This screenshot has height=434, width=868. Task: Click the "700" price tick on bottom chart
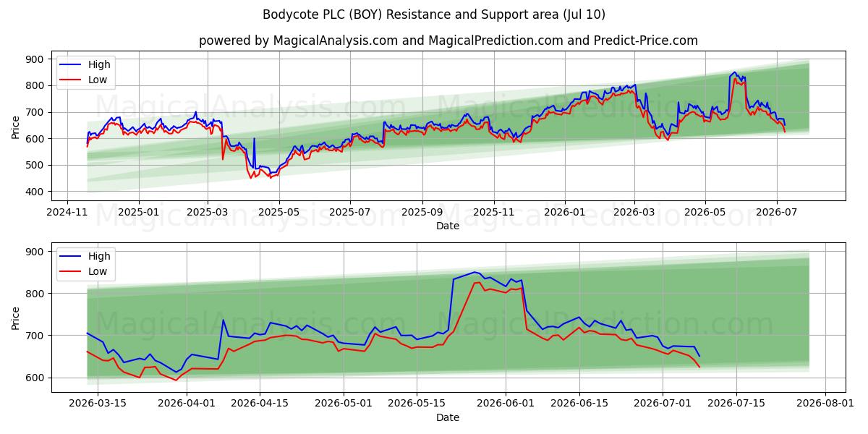(x=35, y=336)
